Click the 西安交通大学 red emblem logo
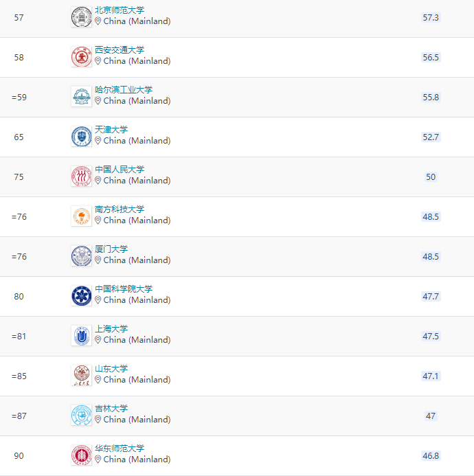The height and width of the screenshot is (476, 474). pos(81,57)
